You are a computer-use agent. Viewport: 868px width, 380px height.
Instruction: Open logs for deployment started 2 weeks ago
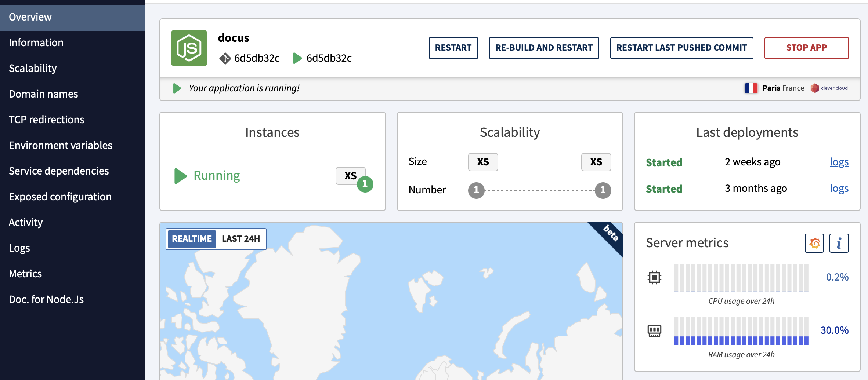839,162
